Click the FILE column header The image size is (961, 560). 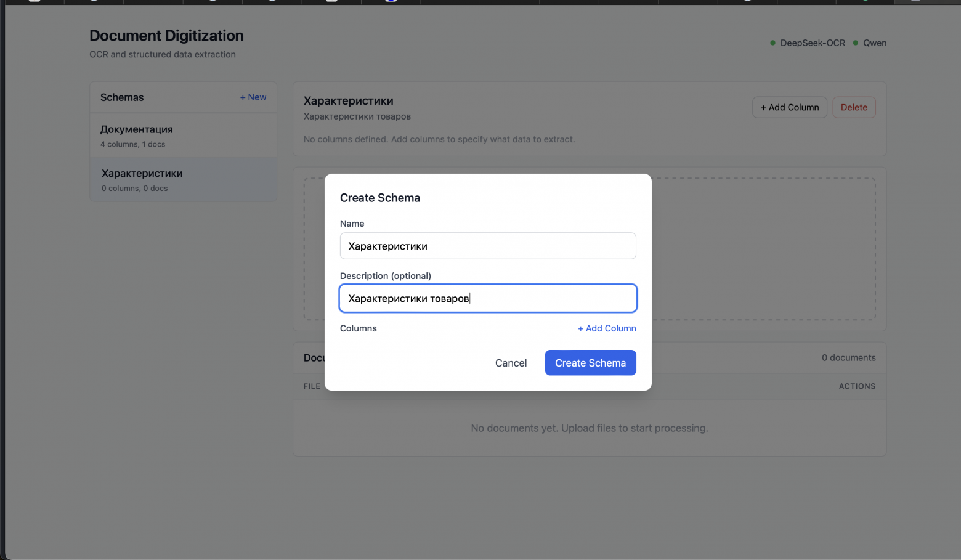pyautogui.click(x=312, y=386)
